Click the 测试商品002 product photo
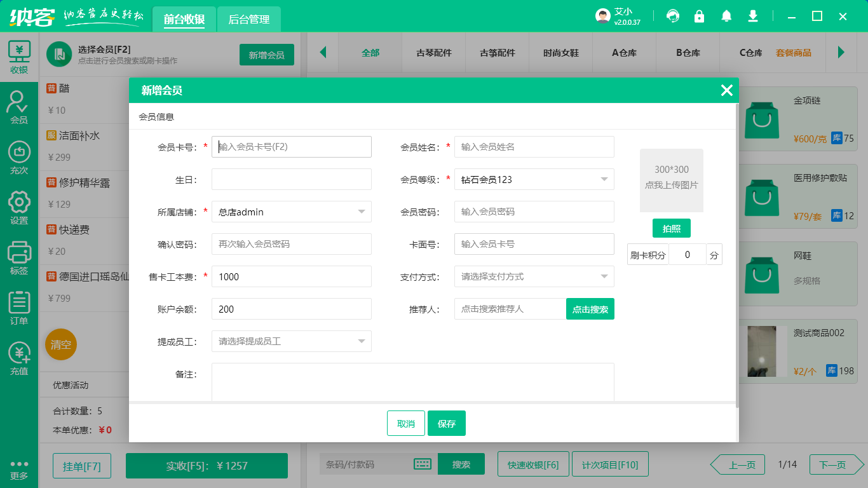 point(762,351)
